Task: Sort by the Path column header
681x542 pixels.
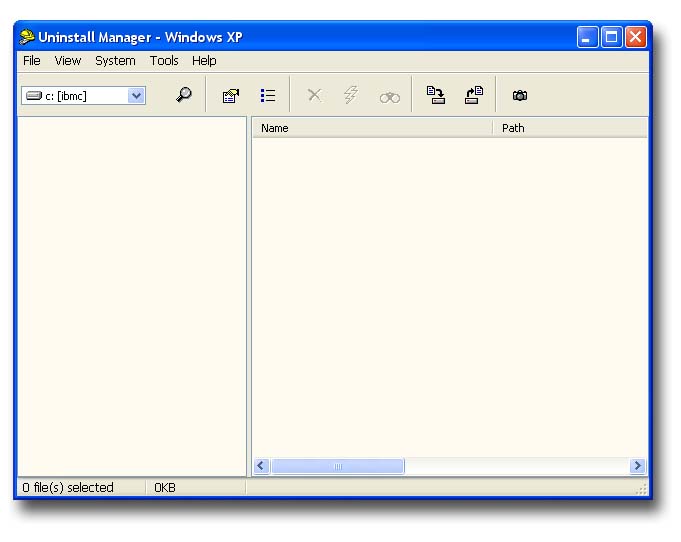Action: (x=570, y=128)
